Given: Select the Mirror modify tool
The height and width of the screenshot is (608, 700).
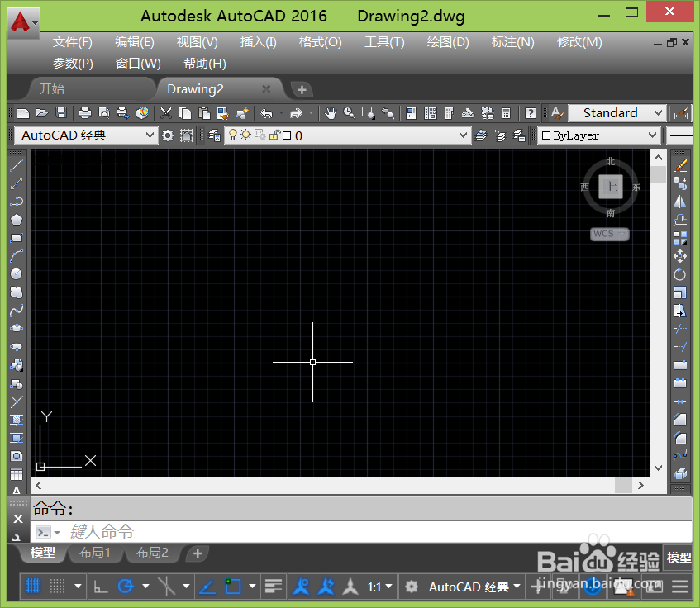Looking at the screenshot, I should pos(680,202).
